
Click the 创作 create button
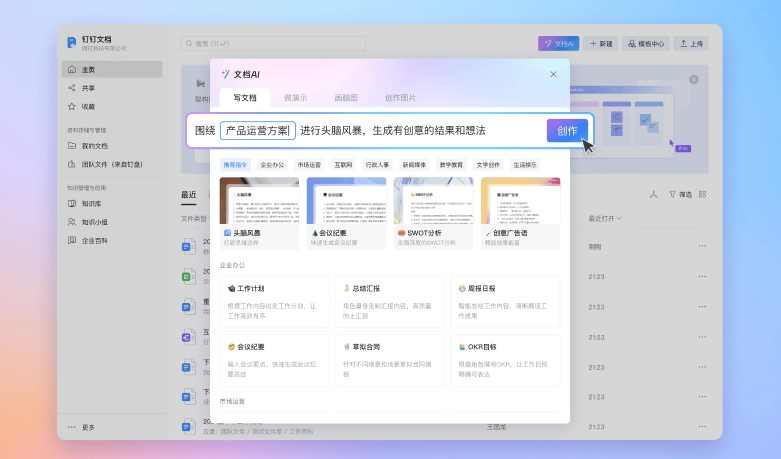tap(567, 131)
